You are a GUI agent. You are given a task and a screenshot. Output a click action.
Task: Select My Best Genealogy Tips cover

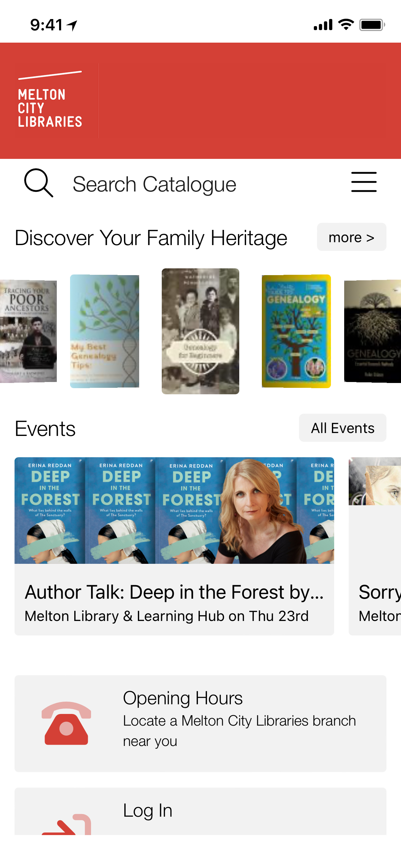point(105,331)
